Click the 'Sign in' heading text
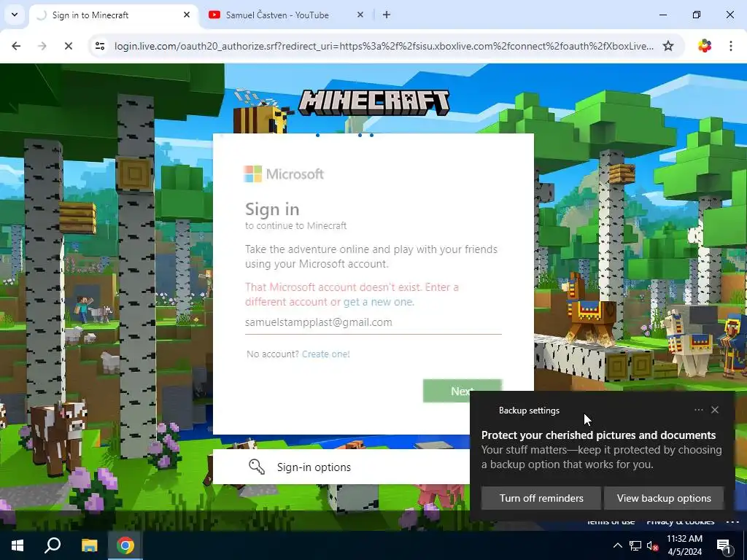 tap(272, 209)
